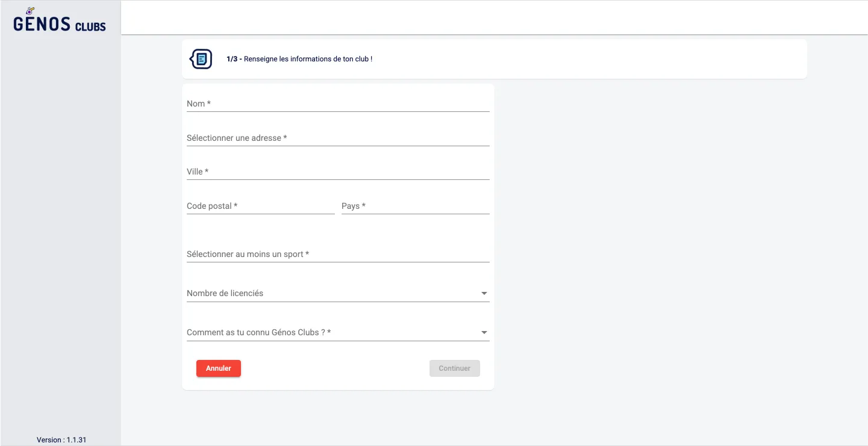Screen dimensions: 868x446
Task: Open the 'Comment as tu connu Génos Clubs' dropdown
Action: click(331, 332)
